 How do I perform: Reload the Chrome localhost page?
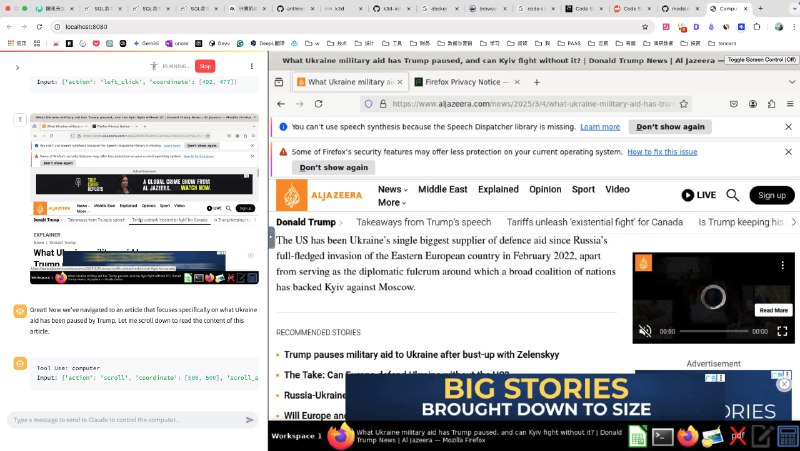39,27
